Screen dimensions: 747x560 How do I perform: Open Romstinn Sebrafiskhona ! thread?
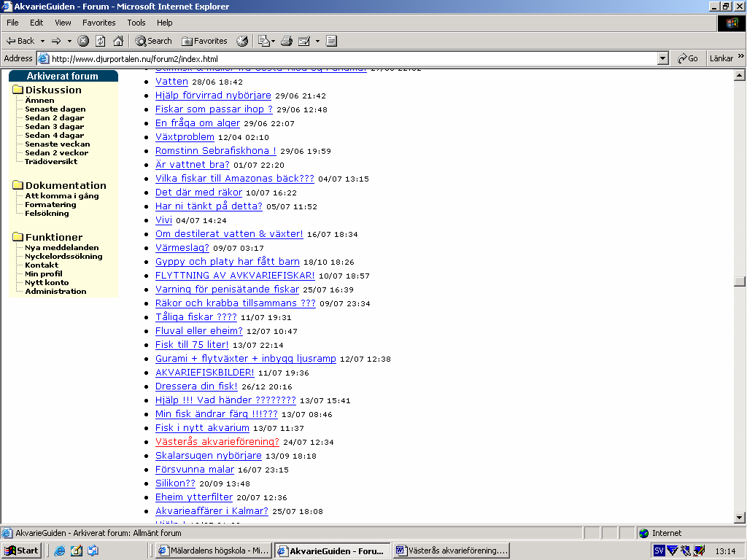tap(216, 150)
